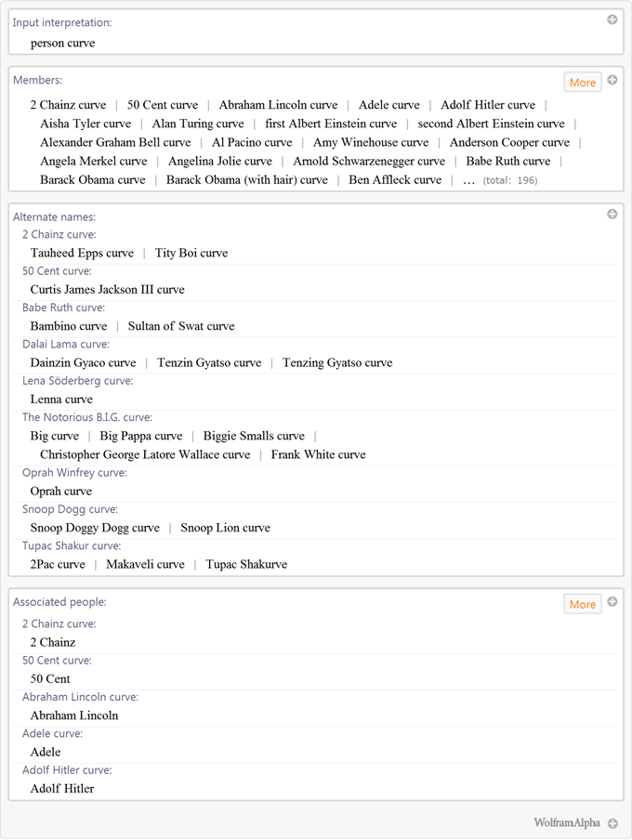This screenshot has width=632, height=840.
Task: Click '2Pac curve' alternate name
Action: tap(58, 565)
